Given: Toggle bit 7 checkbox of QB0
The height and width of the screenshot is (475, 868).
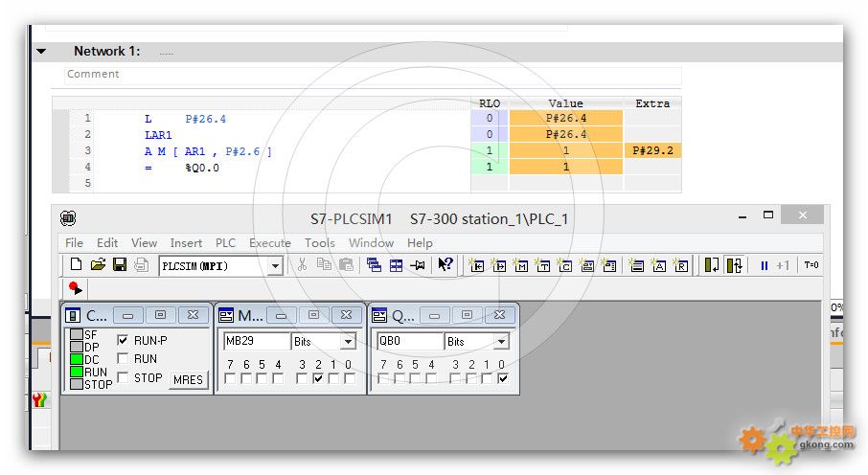Looking at the screenshot, I should pyautogui.click(x=383, y=378).
